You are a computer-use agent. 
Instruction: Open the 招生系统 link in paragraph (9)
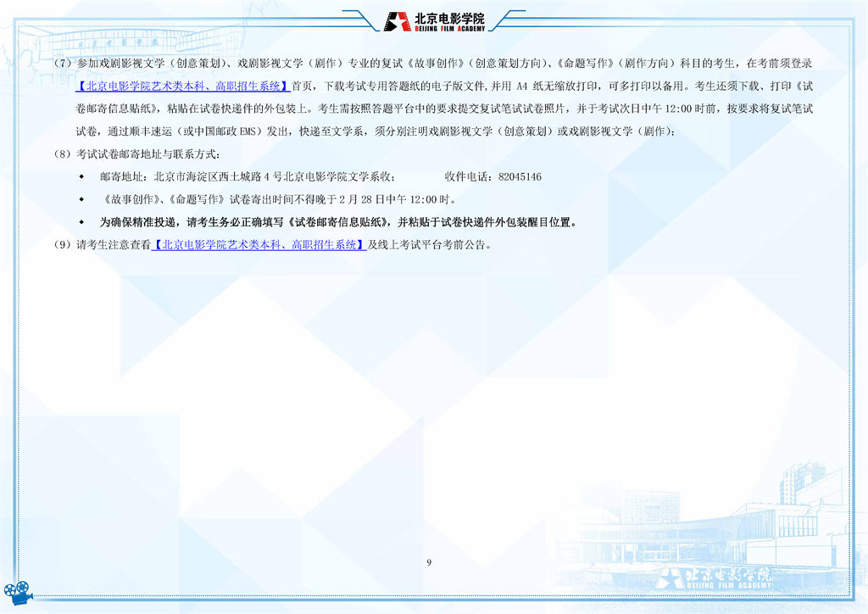coord(259,245)
